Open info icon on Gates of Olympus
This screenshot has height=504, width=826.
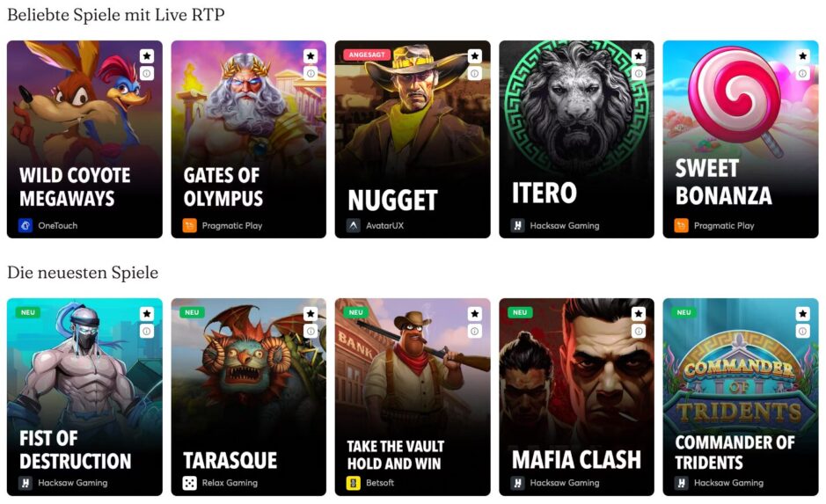tap(311, 73)
